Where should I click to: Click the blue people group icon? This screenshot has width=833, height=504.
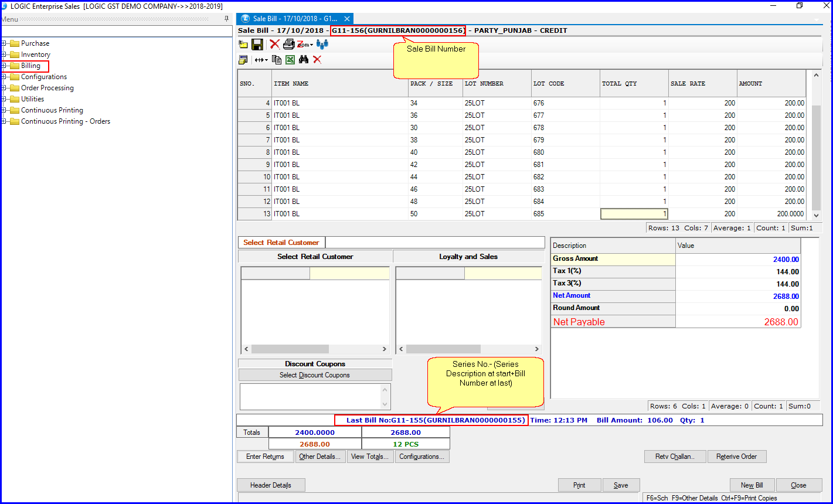click(x=322, y=45)
